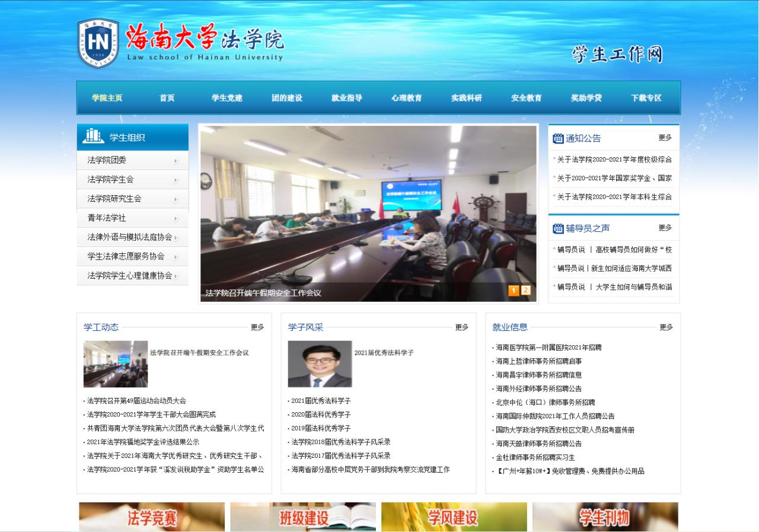The image size is (759, 532).
Task: Open the 海南上哲律师事务所招聘启事 link
Action: [x=538, y=361]
